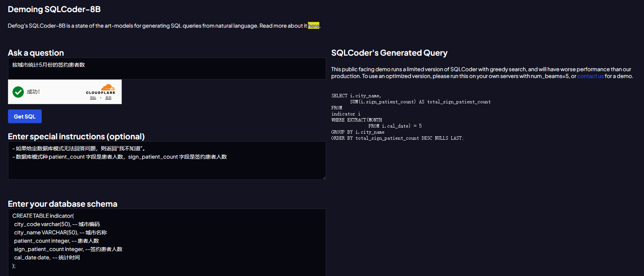Open the Cloudflare terms link in the widget
Viewport: 644px width, 276px height.
(108, 98)
